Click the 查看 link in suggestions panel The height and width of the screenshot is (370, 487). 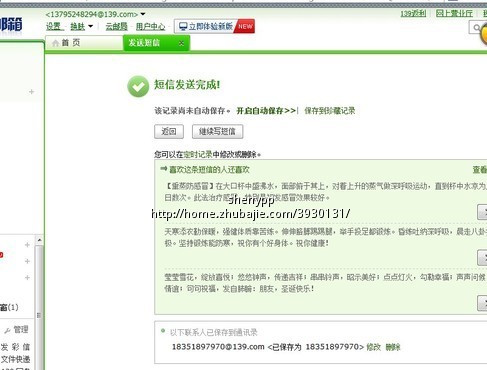pyautogui.click(x=480, y=170)
